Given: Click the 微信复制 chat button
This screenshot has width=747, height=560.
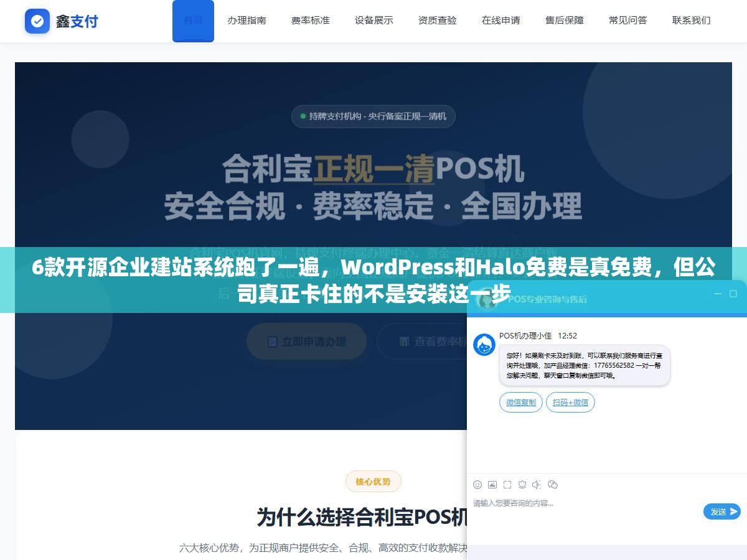Looking at the screenshot, I should click(521, 403).
